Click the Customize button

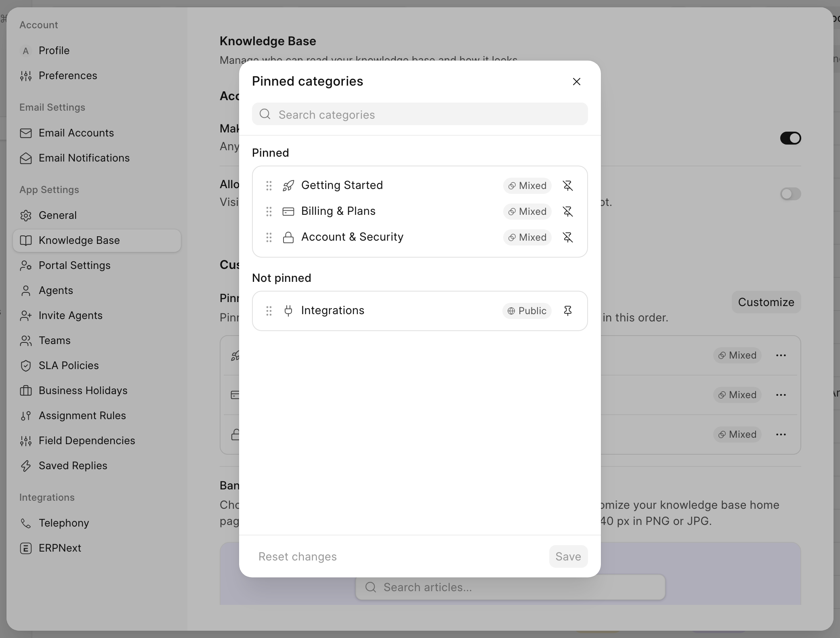766,302
